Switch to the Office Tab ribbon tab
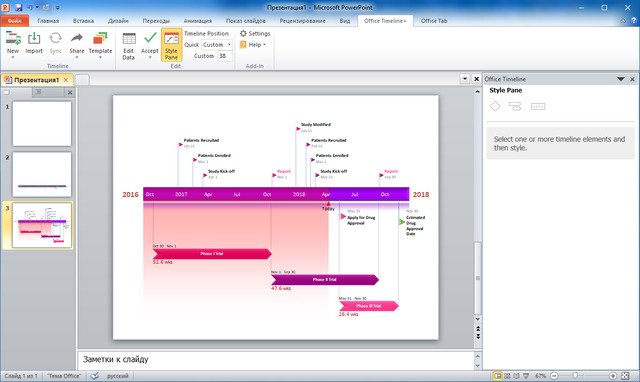This screenshot has height=382, width=640. click(434, 21)
